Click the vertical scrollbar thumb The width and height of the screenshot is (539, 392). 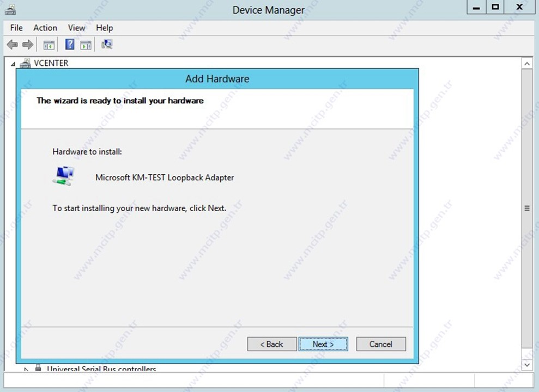click(x=526, y=209)
